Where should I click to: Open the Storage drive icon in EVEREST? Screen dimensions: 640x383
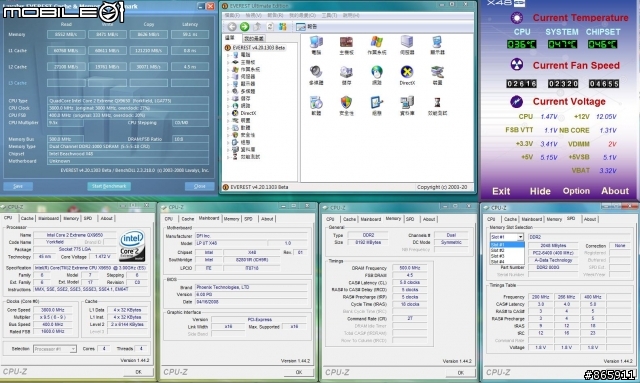point(347,72)
